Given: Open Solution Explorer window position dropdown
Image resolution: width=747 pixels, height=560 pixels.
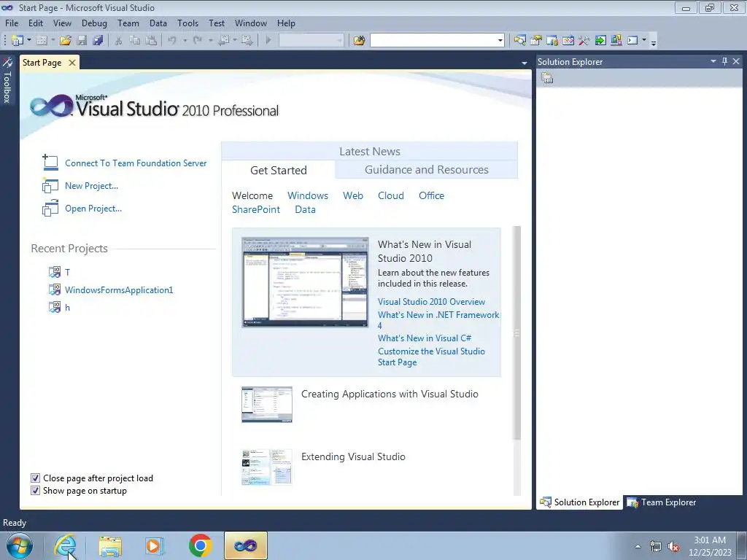Looking at the screenshot, I should (713, 61).
